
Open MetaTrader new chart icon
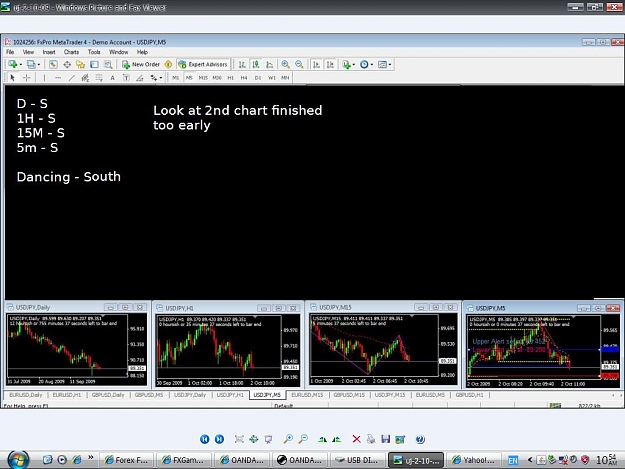tap(13, 64)
